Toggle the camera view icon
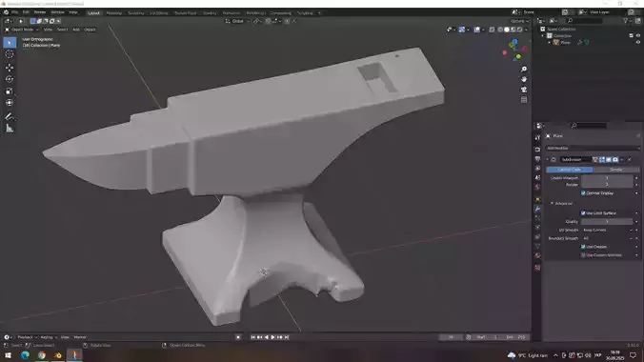The height and width of the screenshot is (362, 644). [x=524, y=90]
